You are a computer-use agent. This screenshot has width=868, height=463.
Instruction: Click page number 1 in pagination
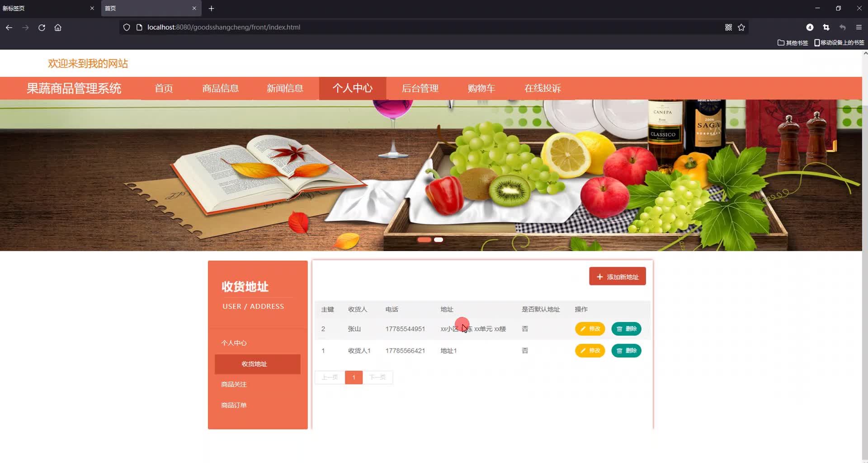pos(354,377)
